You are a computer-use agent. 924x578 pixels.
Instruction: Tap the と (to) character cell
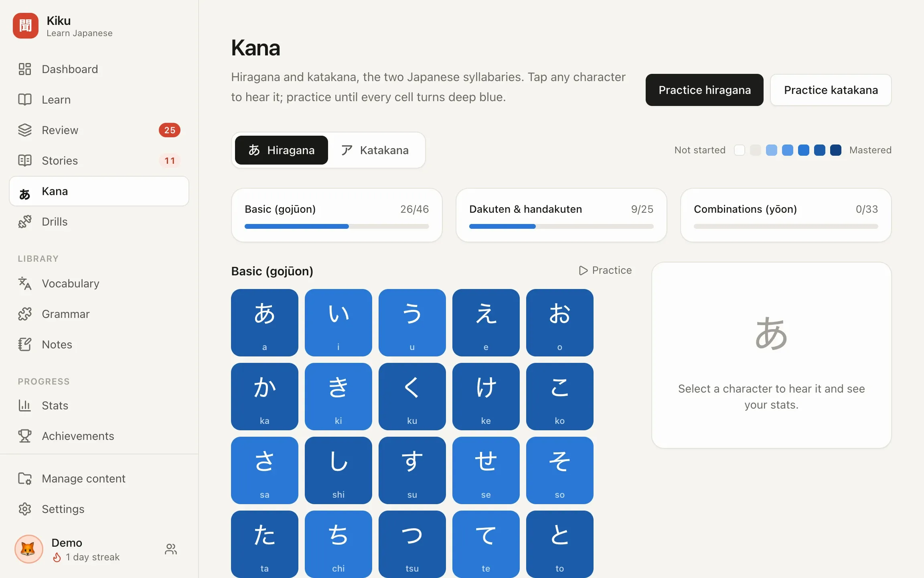pos(560,544)
